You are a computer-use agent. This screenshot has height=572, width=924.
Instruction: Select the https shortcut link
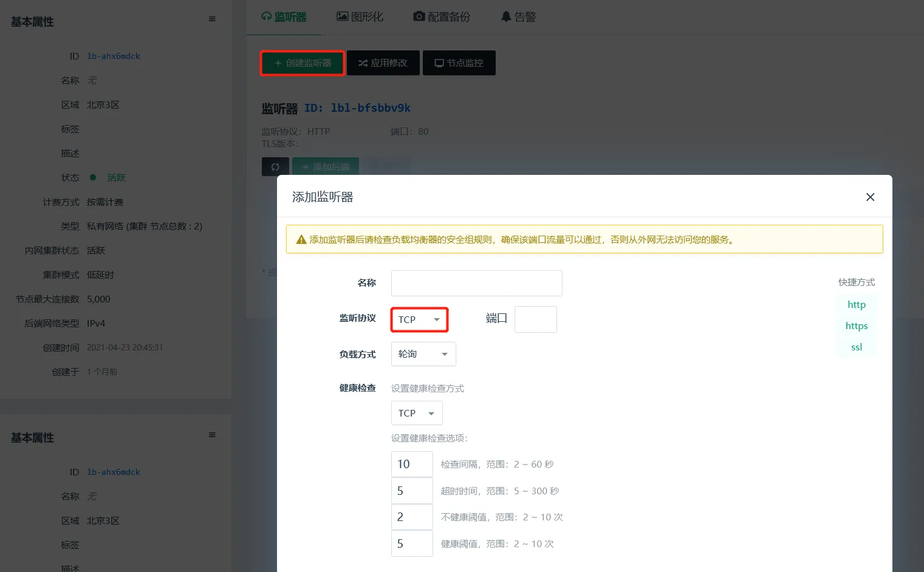[856, 326]
